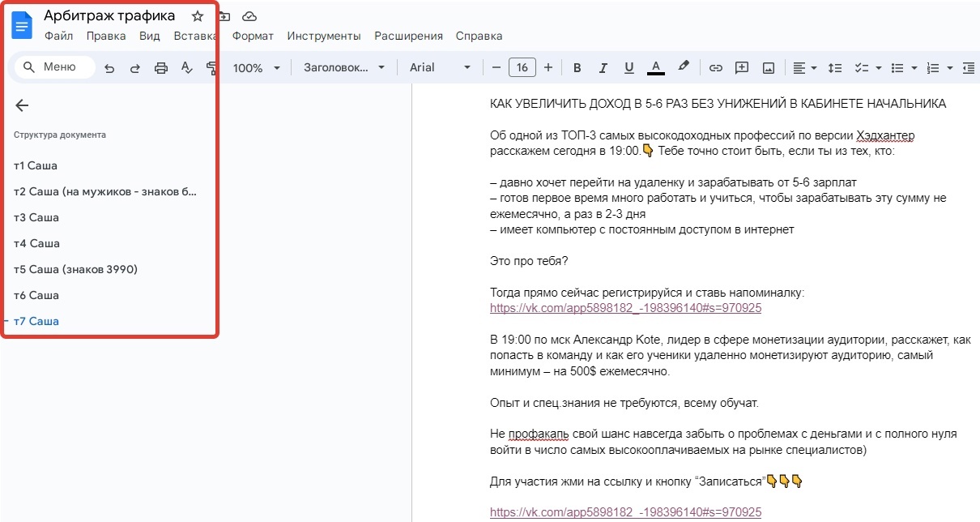Click the first vk.com link in document
This screenshot has height=522, width=980.
click(x=625, y=308)
